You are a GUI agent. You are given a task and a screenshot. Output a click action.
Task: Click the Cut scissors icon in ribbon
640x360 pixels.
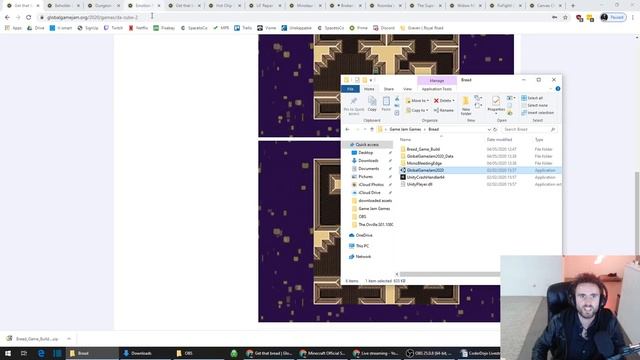pyautogui.click(x=397, y=99)
